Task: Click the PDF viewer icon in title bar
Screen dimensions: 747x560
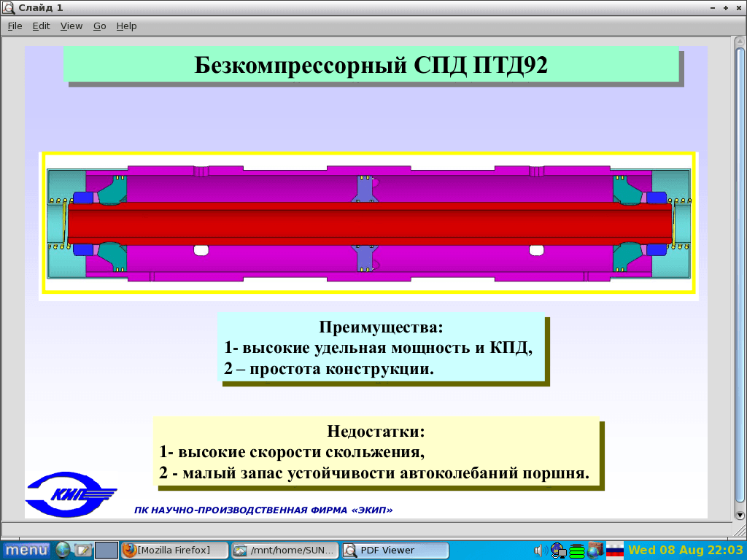Action: 9,7
